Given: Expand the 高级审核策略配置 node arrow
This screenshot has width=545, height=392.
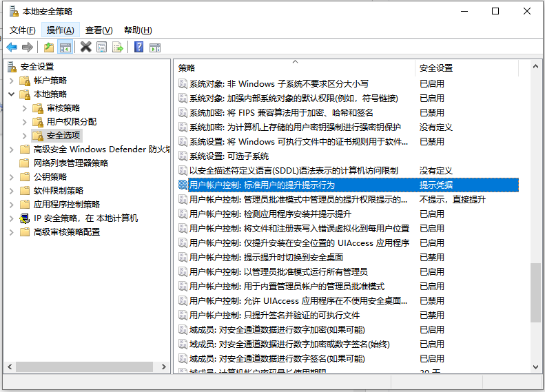Looking at the screenshot, I should click(x=12, y=232).
